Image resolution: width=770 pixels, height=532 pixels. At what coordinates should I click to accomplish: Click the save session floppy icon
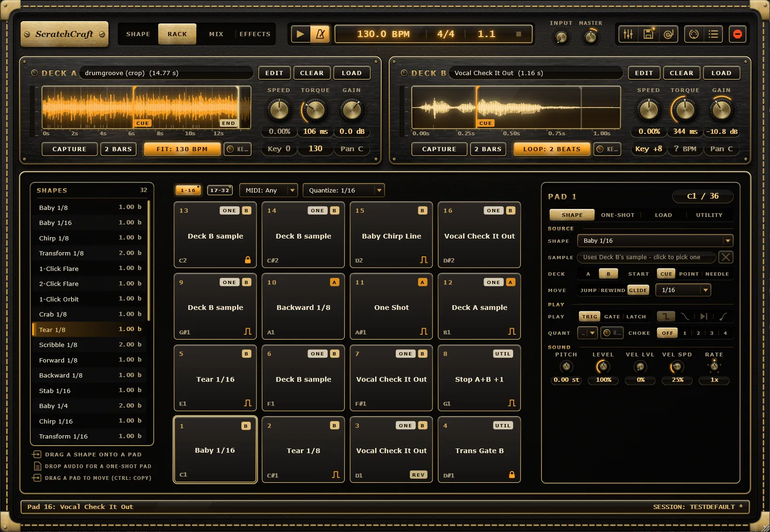point(648,34)
